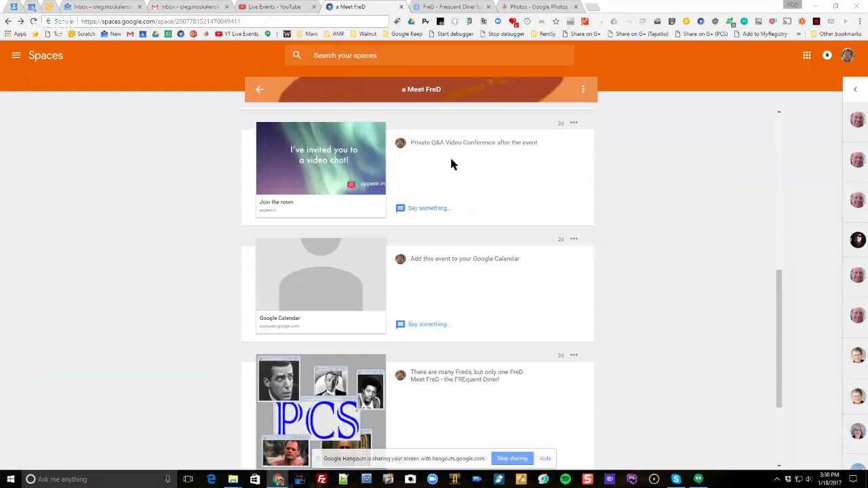Open the Main bookmarks folder
This screenshot has width=868, height=488.
click(307, 34)
